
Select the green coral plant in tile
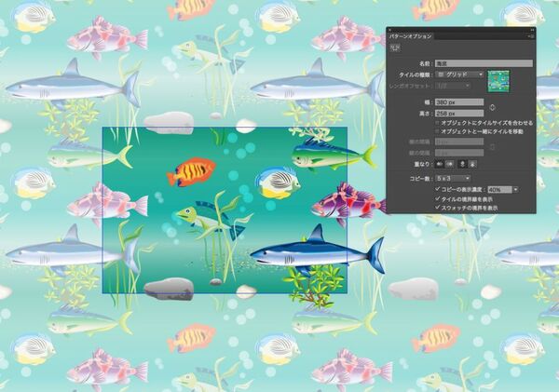[314, 285]
